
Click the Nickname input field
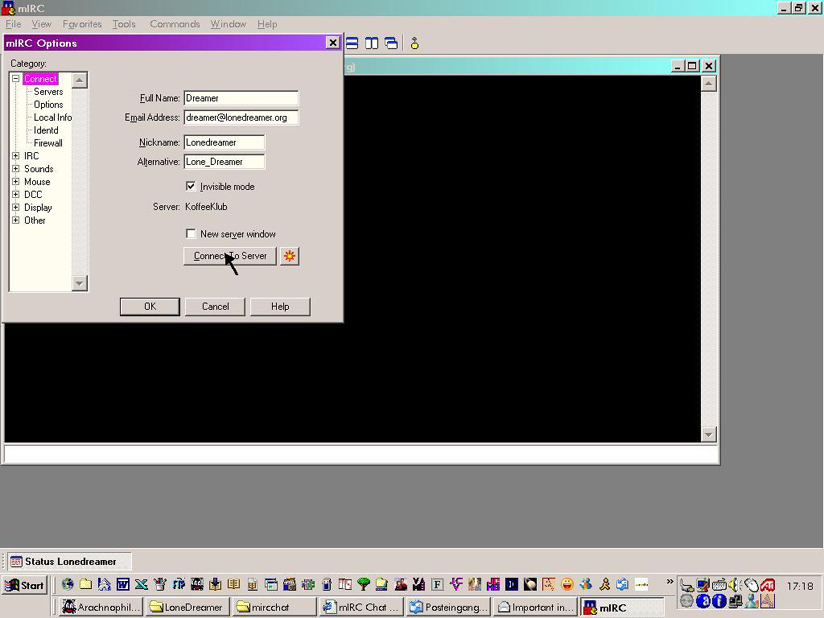pyautogui.click(x=224, y=142)
